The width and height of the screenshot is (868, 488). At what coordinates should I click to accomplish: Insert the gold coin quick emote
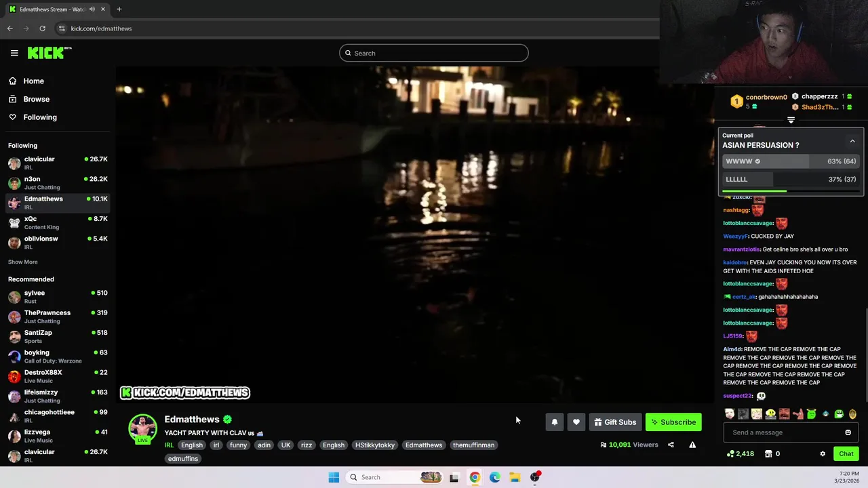[852, 414]
